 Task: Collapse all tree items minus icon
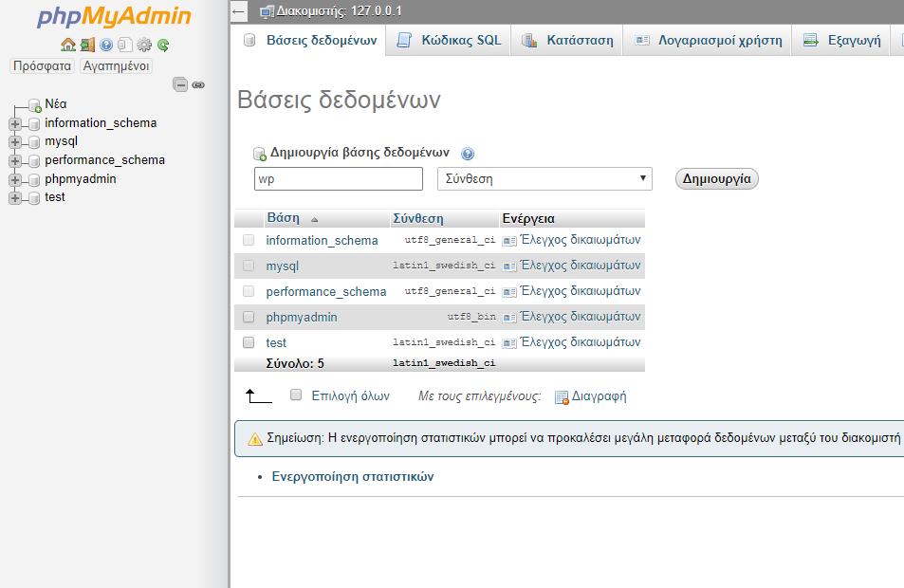pyautogui.click(x=180, y=84)
